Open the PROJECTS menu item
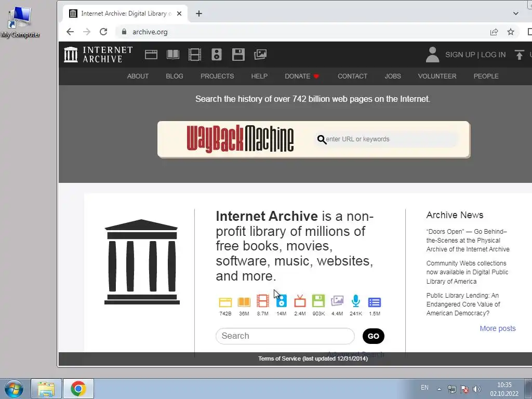This screenshot has width=532, height=399. point(217,76)
